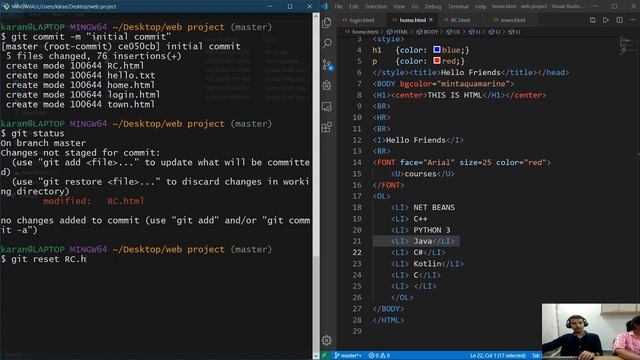
Task: Open the Go menu in VS Code
Action: [415, 7]
